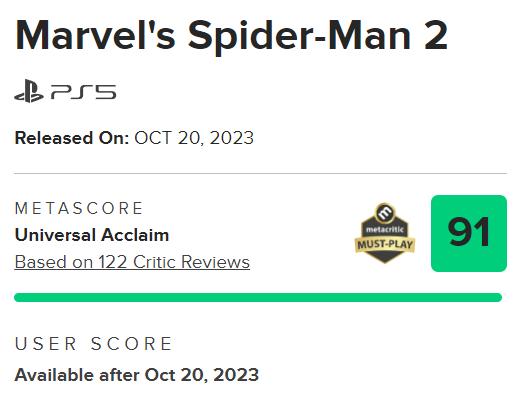Click the Available after Oct 20, 2023 text
The width and height of the screenshot is (521, 399).
pos(137,375)
